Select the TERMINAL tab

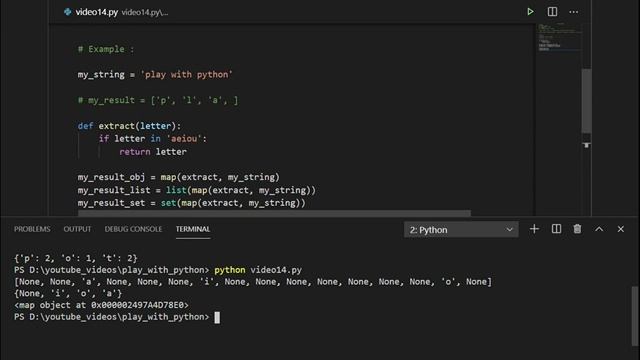(193, 229)
